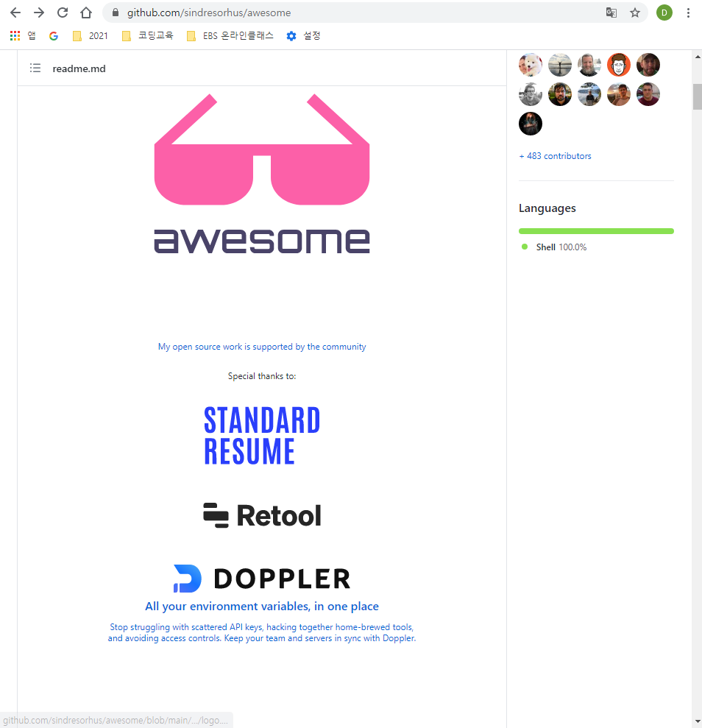Open the Doppler sponsor logo
702x728 pixels.
click(x=262, y=579)
